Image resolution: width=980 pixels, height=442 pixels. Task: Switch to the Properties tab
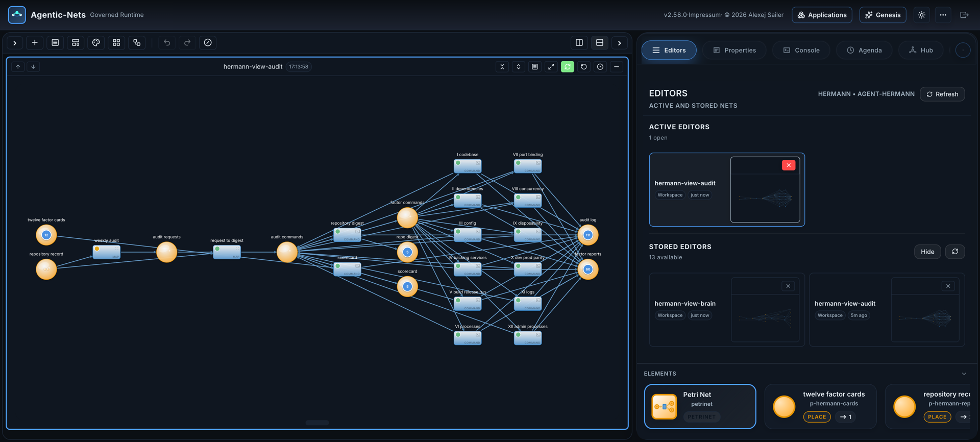[x=734, y=50]
